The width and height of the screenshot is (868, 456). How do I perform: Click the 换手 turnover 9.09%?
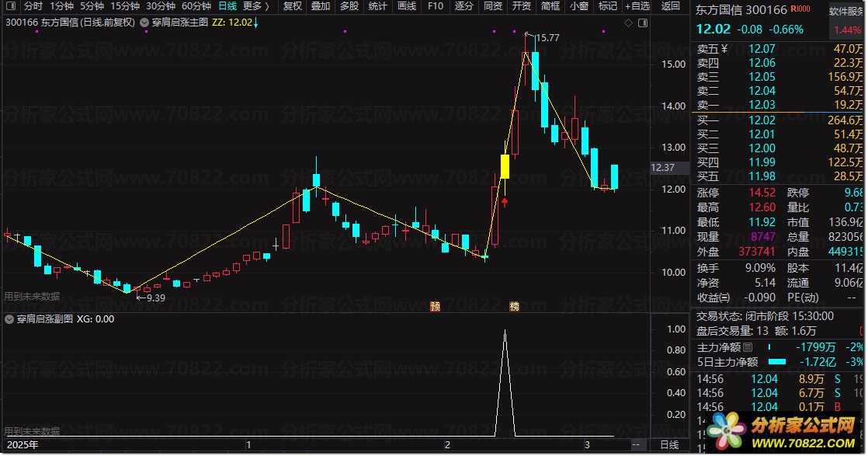pyautogui.click(x=760, y=268)
